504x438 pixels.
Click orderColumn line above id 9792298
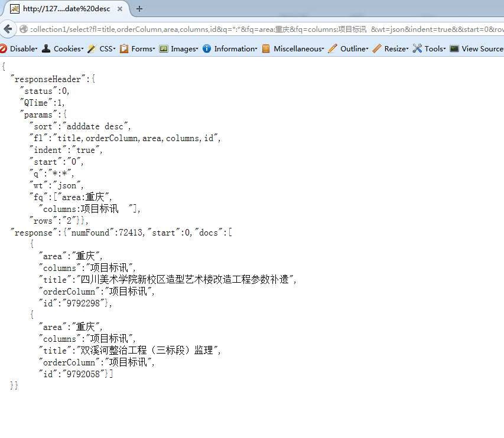[x=96, y=291]
